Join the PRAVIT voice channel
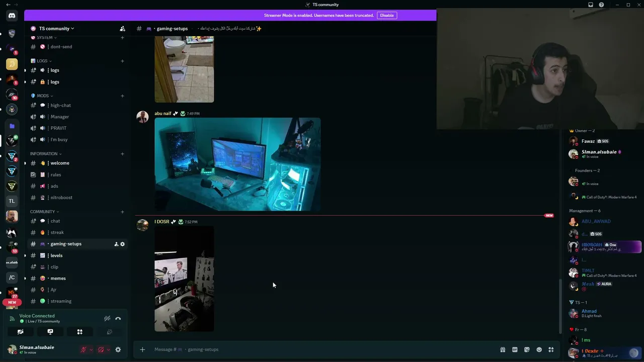The height and width of the screenshot is (362, 644). coord(77,128)
